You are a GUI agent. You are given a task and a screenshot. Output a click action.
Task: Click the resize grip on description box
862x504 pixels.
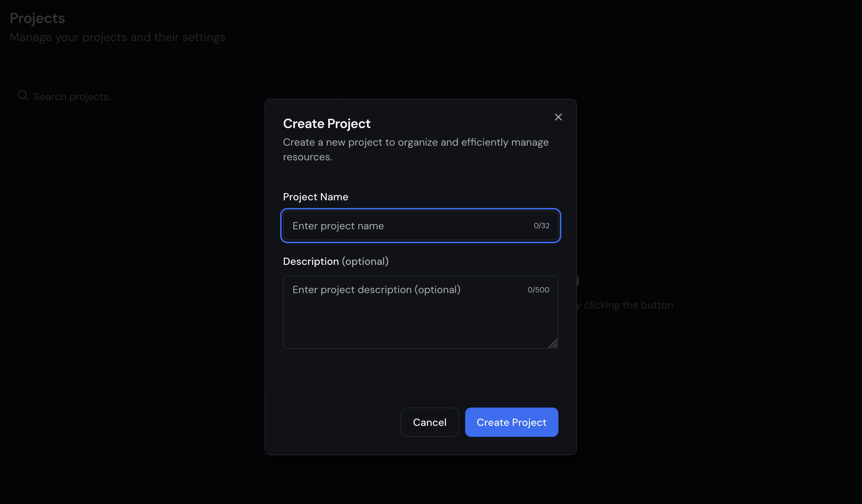[x=553, y=343]
